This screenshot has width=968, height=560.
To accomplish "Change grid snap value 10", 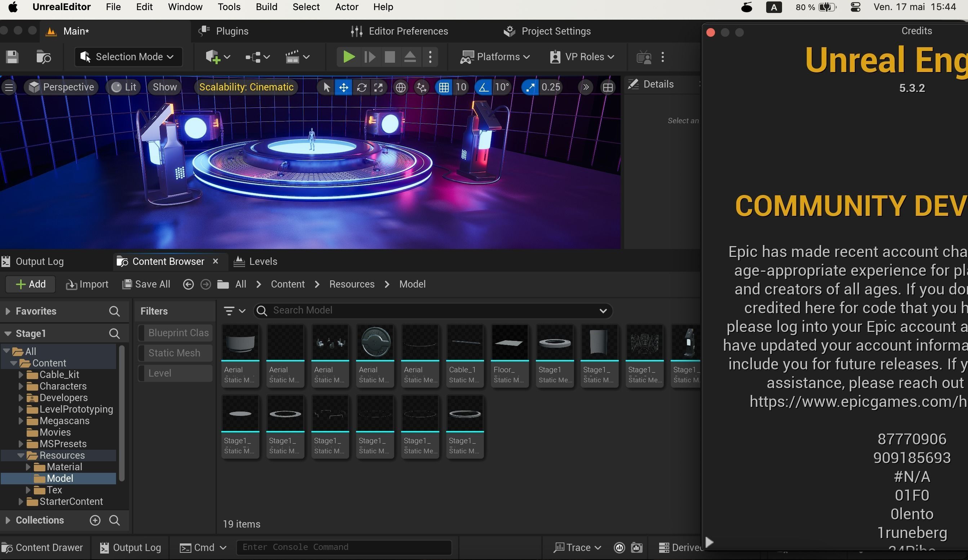I will pyautogui.click(x=461, y=87).
